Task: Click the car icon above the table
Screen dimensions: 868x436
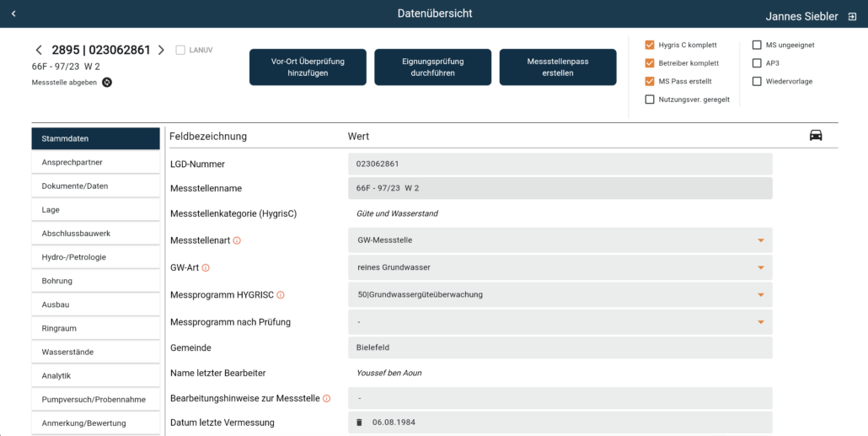Action: coord(815,136)
